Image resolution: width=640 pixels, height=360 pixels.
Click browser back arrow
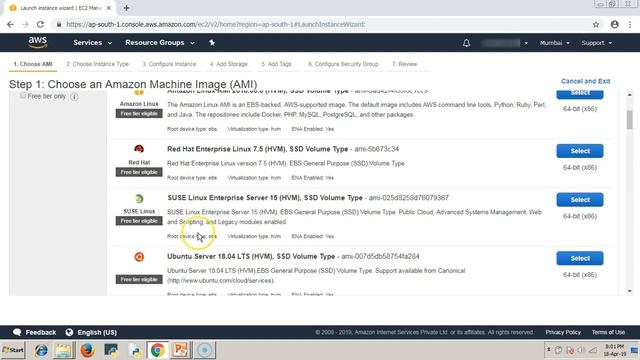11,24
